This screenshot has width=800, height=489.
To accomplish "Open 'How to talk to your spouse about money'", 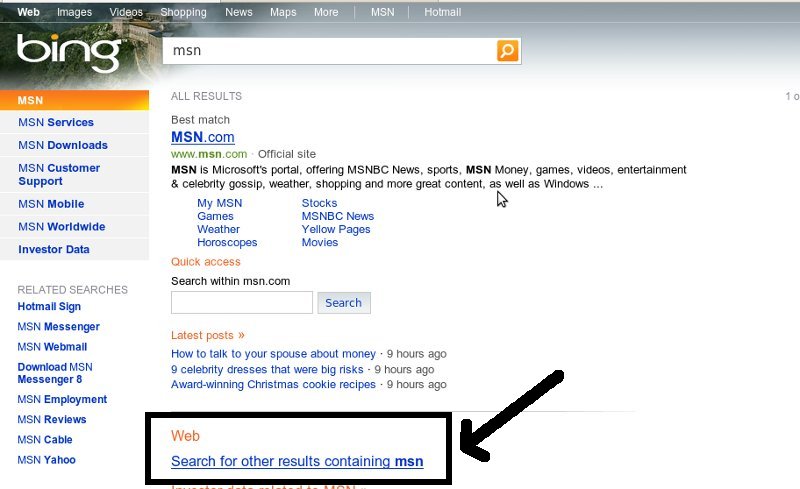I will (273, 354).
